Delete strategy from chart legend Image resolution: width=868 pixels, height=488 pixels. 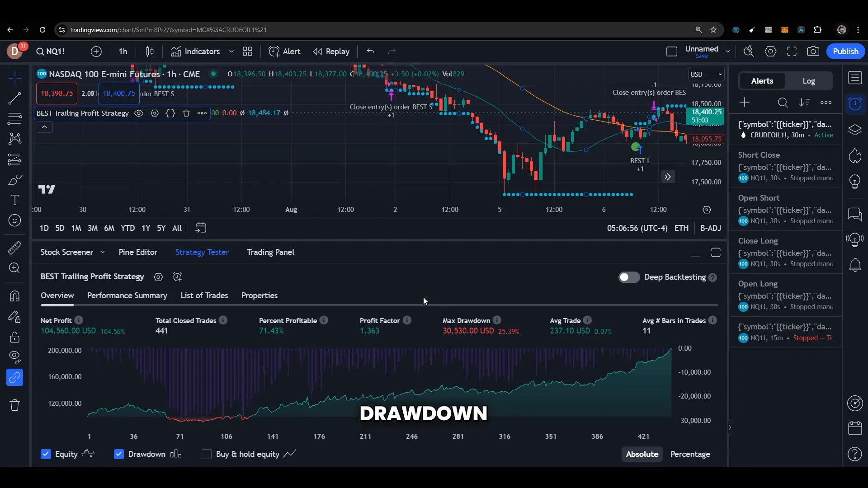point(186,113)
